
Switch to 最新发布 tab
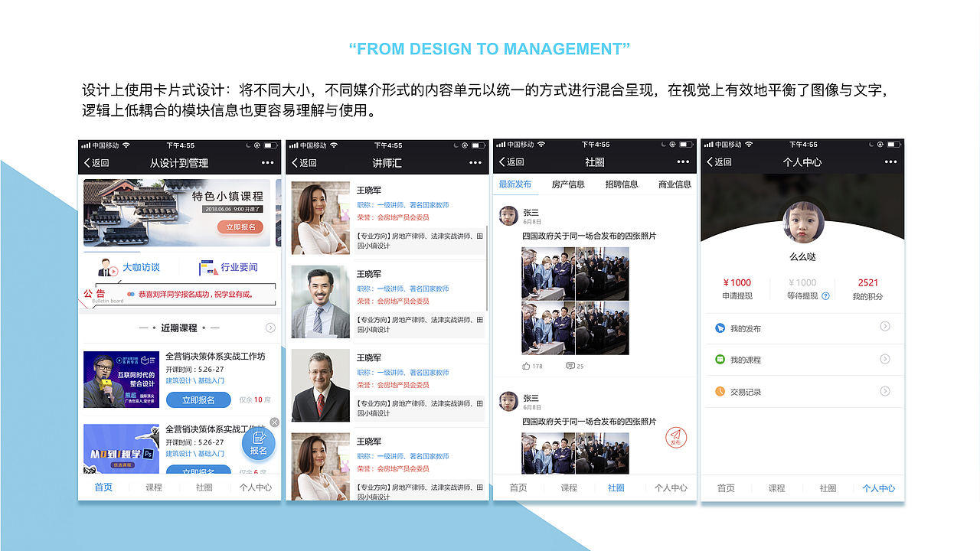pos(514,184)
